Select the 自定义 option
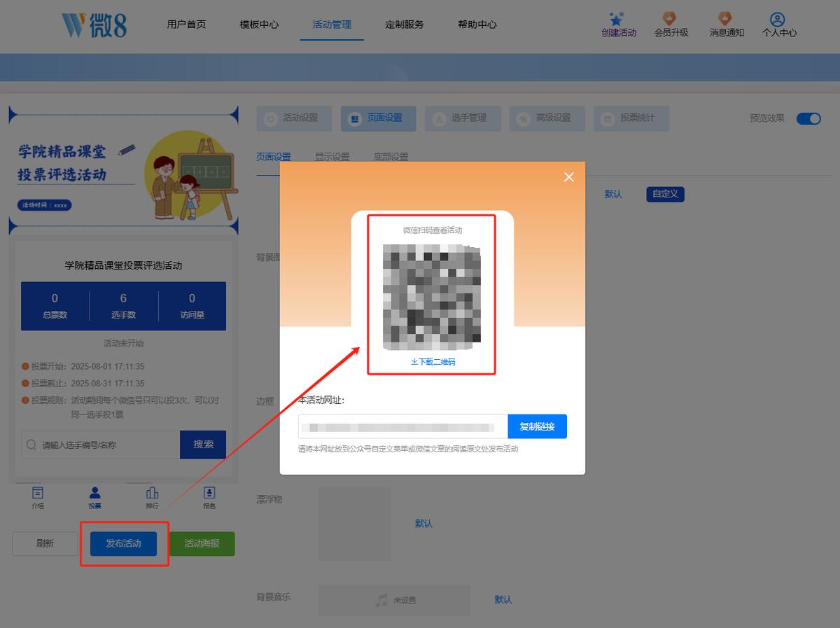Viewport: 840px width, 628px height. point(665,194)
